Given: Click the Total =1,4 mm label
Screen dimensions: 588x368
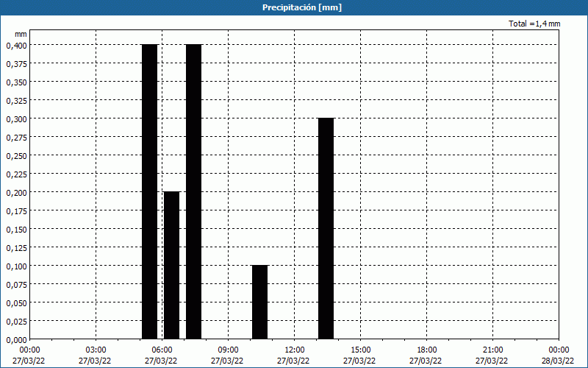Looking at the screenshot, I should (534, 24).
